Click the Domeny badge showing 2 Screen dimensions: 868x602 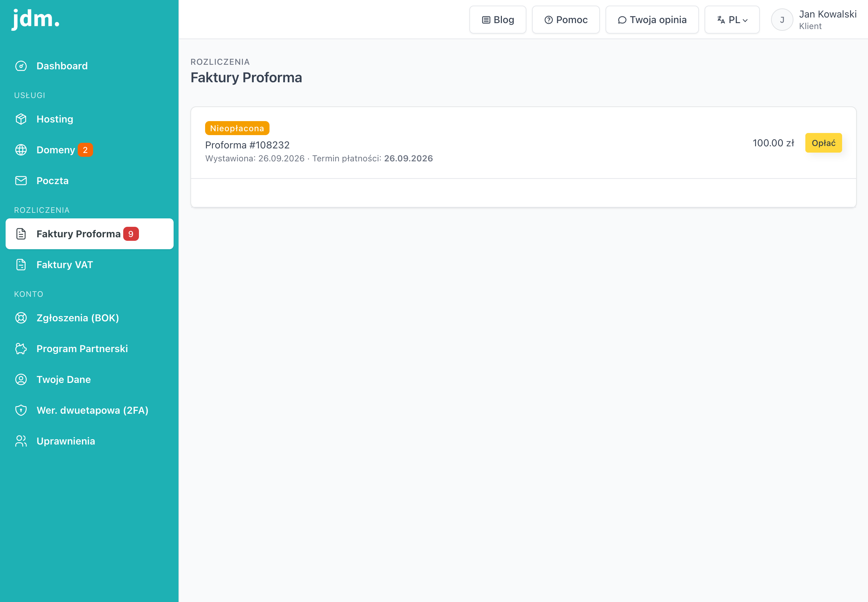point(85,150)
